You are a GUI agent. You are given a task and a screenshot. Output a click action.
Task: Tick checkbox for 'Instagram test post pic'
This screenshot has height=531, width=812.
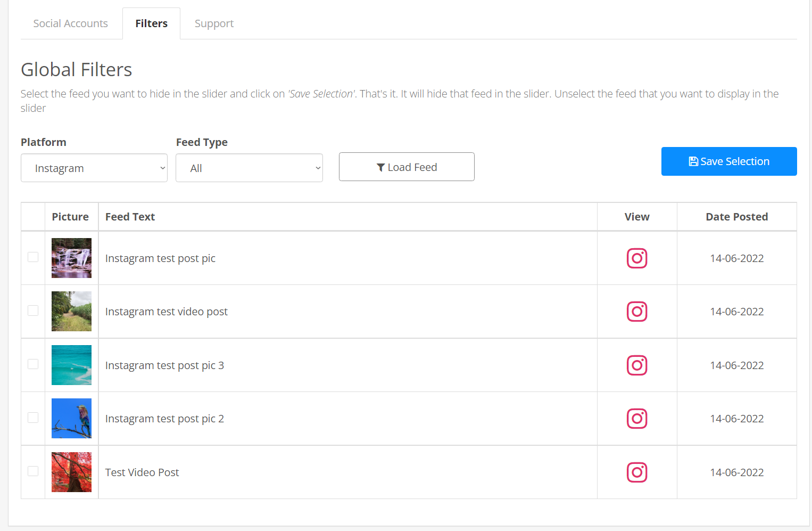(x=33, y=257)
